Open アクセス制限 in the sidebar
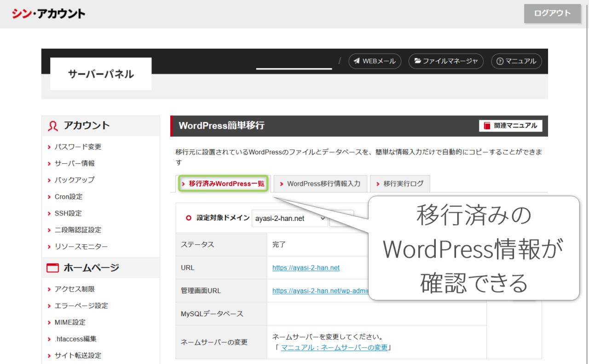The height and width of the screenshot is (364, 589). (x=75, y=289)
